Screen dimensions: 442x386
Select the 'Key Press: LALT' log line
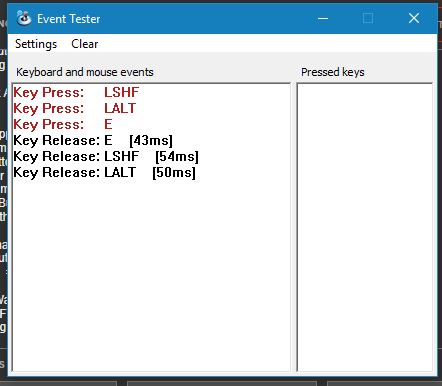[x=75, y=108]
